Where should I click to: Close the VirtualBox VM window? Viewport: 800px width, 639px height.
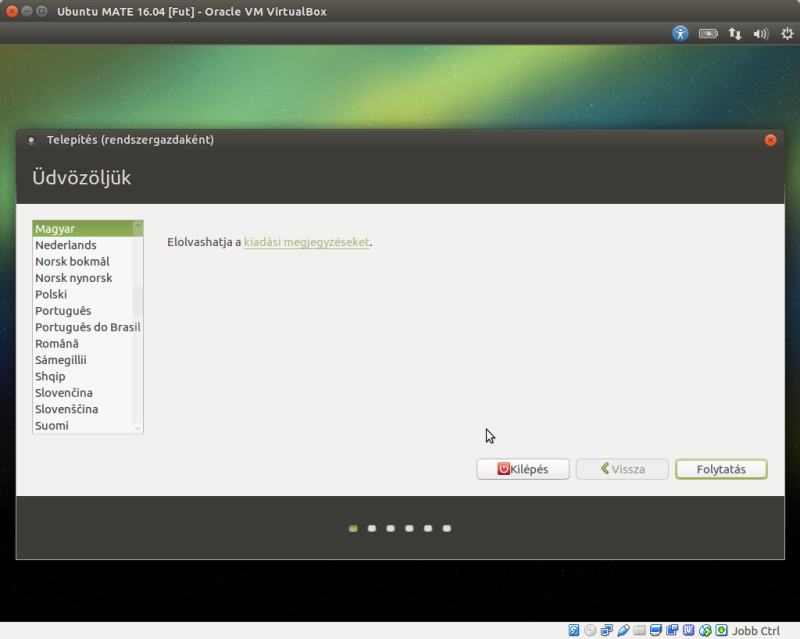12,11
